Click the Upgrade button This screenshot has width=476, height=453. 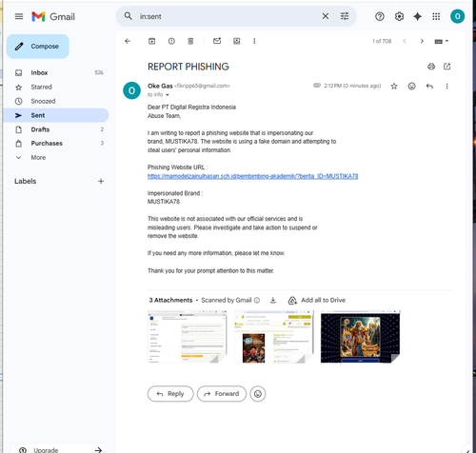click(x=60, y=449)
